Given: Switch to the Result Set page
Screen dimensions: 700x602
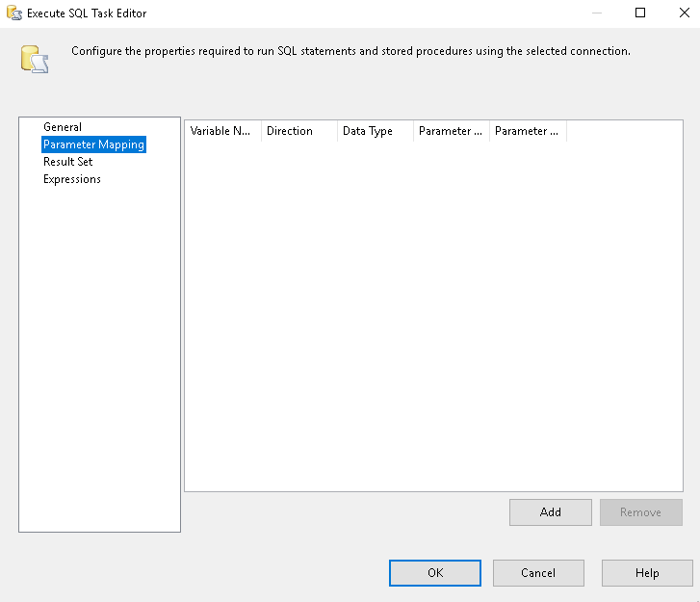Looking at the screenshot, I should point(67,162).
